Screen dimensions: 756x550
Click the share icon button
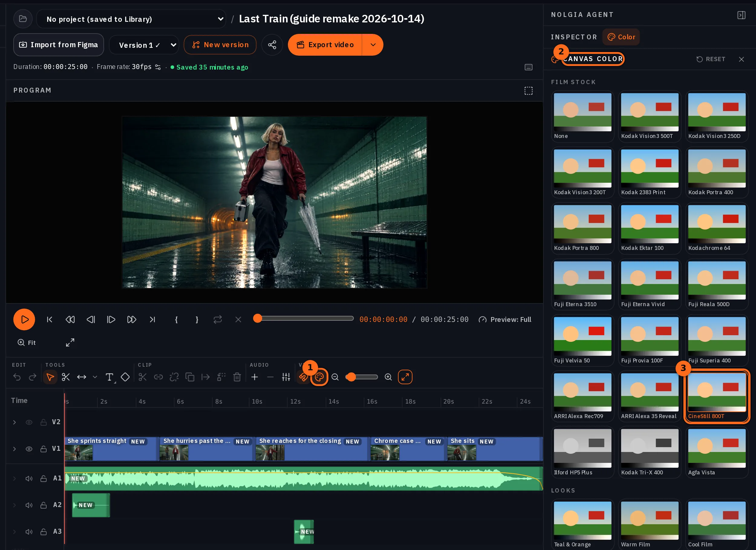coord(272,45)
